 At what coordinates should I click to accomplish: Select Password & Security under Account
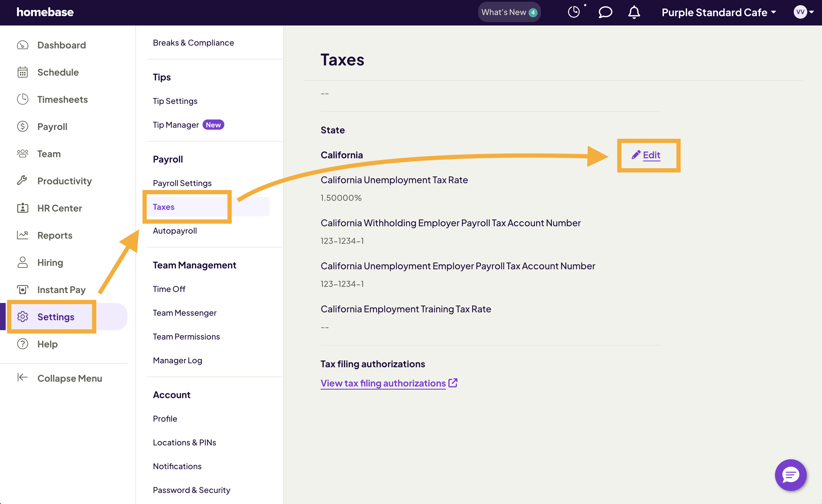(191, 490)
